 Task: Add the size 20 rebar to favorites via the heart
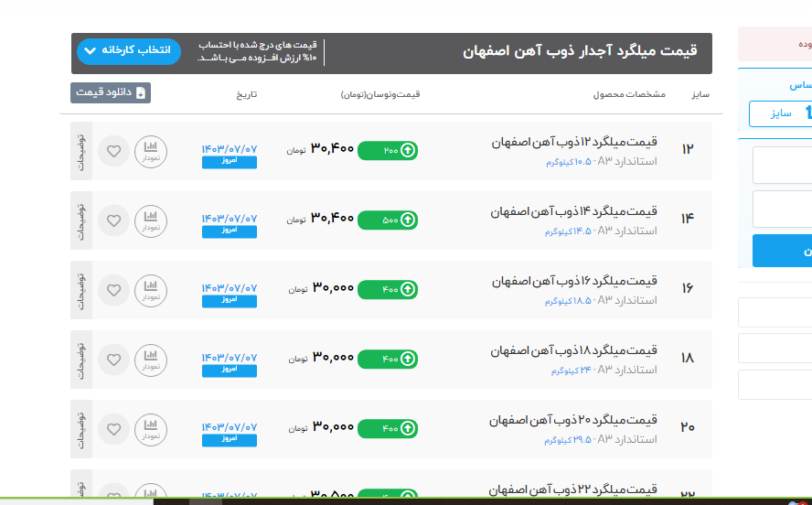(113, 428)
